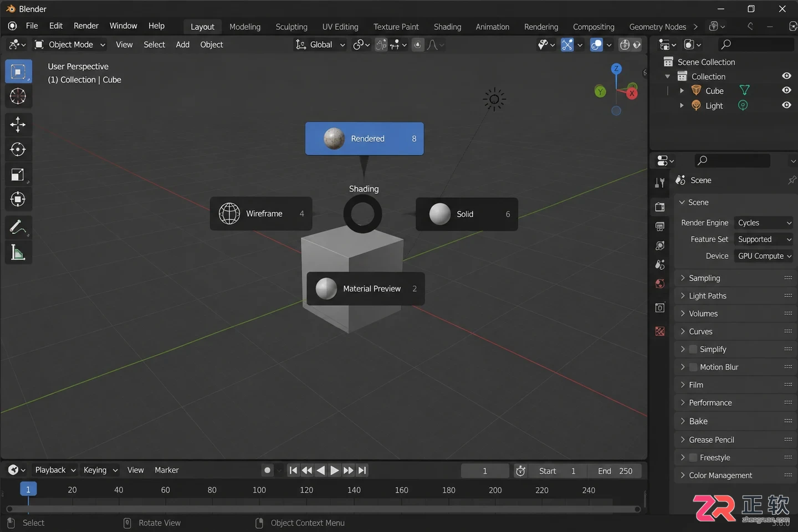798x532 pixels.
Task: Switch to the Sculpting workspace tab
Action: point(291,27)
